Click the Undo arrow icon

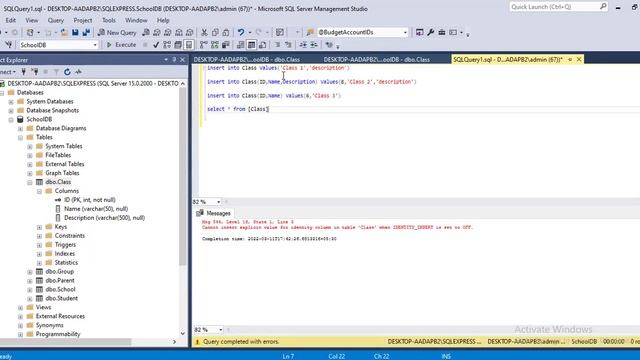pyautogui.click(x=241, y=32)
